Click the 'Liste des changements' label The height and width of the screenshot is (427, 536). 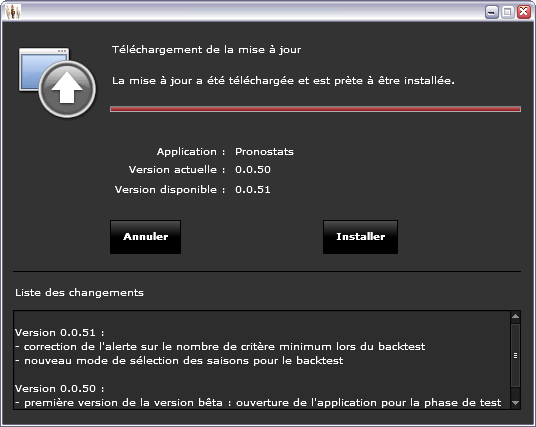coord(79,293)
